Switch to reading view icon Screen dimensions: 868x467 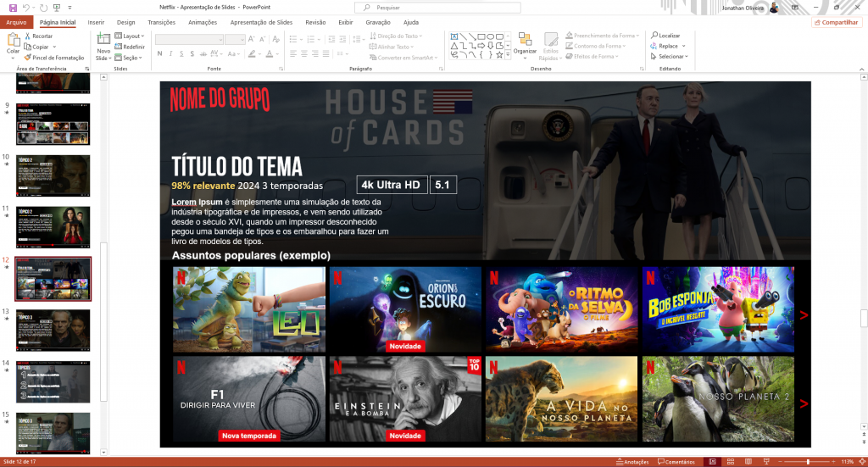[748, 462]
